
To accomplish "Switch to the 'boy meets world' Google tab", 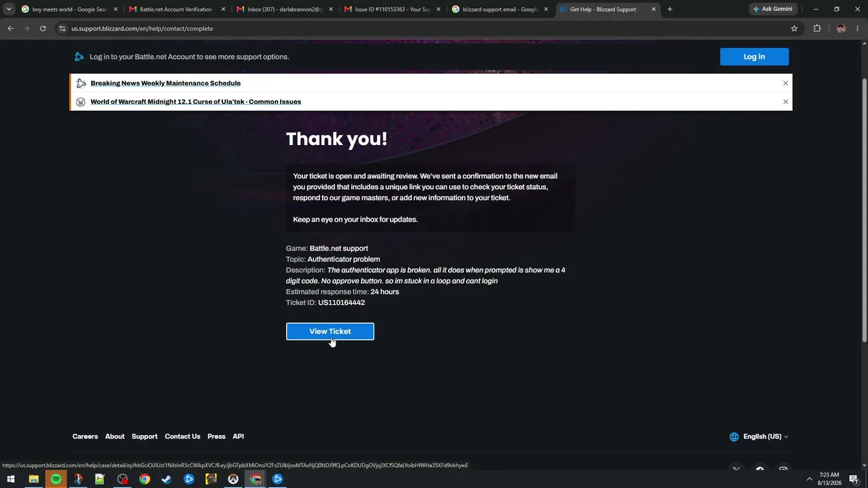I will click(x=69, y=9).
